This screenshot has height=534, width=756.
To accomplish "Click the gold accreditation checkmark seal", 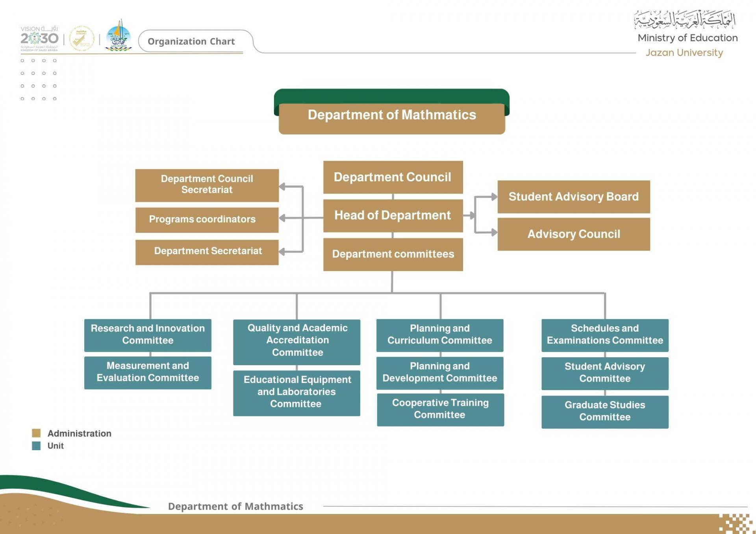I will click(x=82, y=39).
